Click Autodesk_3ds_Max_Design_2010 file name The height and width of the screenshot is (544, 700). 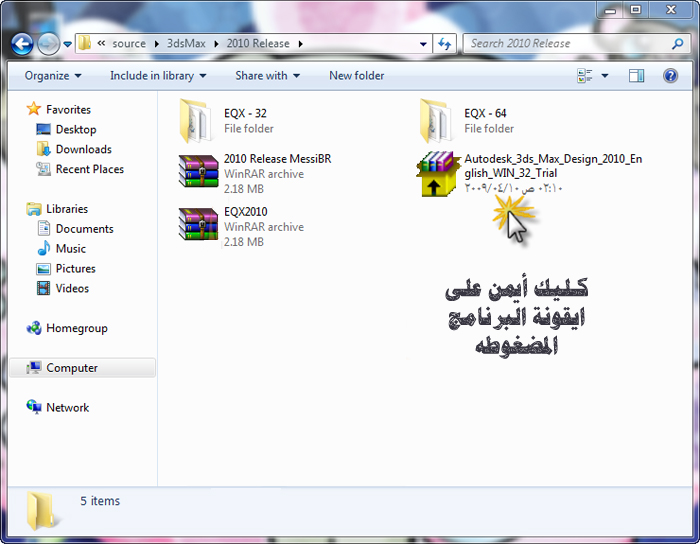(x=553, y=166)
